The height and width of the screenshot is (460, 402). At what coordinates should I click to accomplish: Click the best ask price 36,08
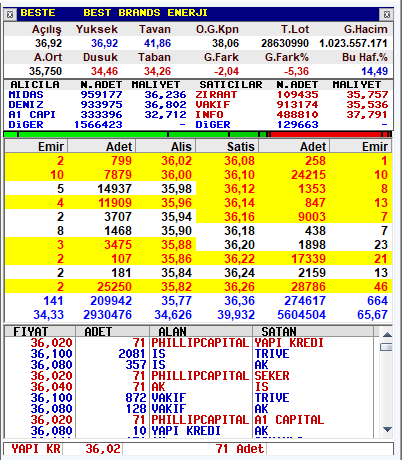239,161
